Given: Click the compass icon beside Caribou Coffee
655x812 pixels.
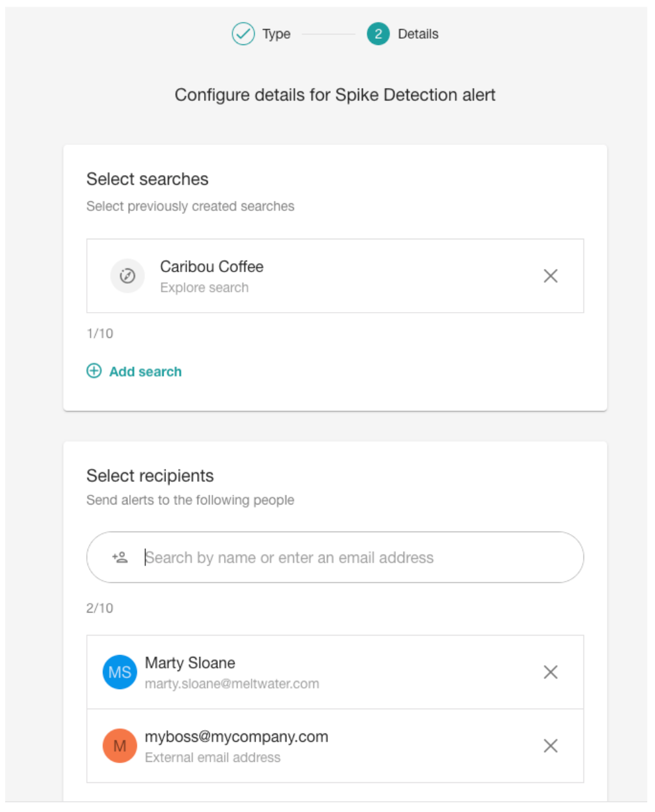Looking at the screenshot, I should click(x=127, y=276).
